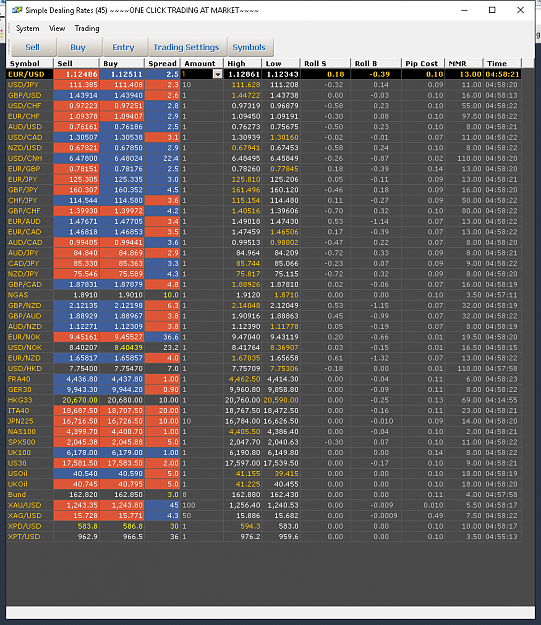The height and width of the screenshot is (625, 541).
Task: Click NZD/JPY buy price 75.589
Action: pyautogui.click(x=122, y=274)
